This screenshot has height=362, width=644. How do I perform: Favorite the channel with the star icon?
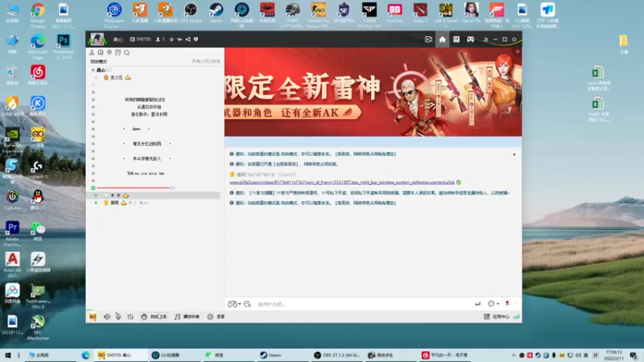pyautogui.click(x=171, y=39)
